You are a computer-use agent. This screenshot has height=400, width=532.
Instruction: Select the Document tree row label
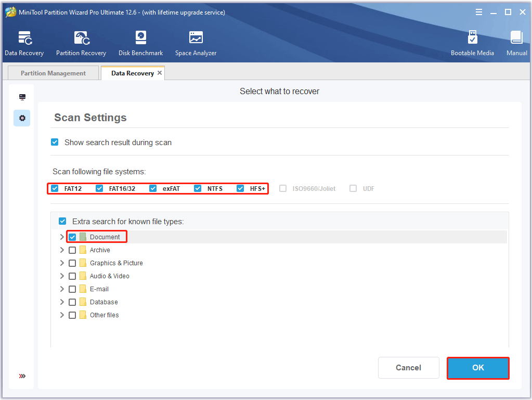[105, 237]
